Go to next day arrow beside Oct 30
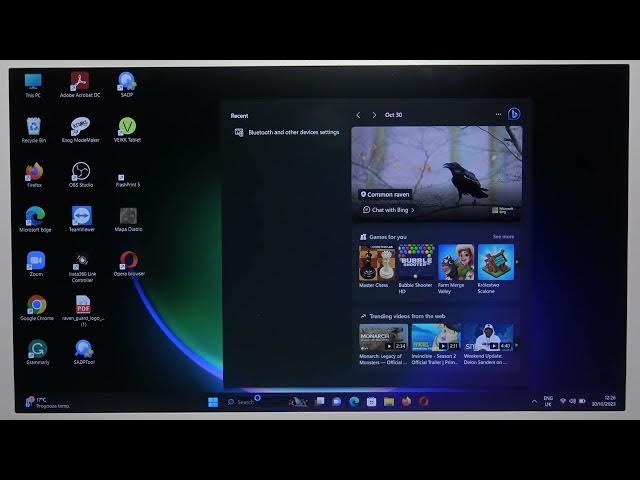The width and height of the screenshot is (640, 480). [x=374, y=115]
